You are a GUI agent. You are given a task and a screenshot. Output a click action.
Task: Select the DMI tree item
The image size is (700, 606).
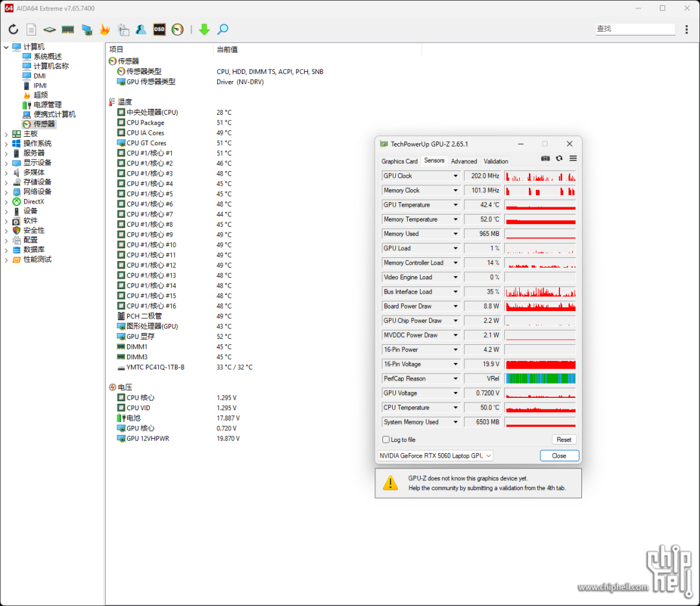click(x=40, y=76)
